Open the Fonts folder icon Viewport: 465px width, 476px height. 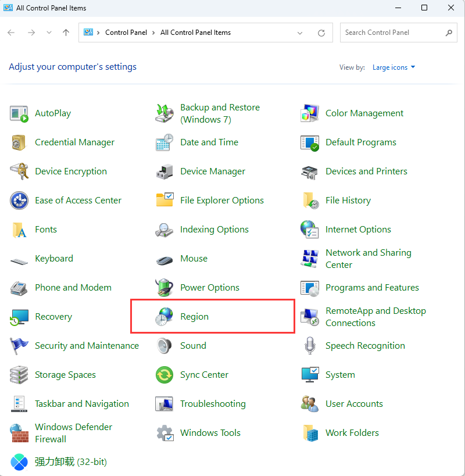tap(19, 230)
